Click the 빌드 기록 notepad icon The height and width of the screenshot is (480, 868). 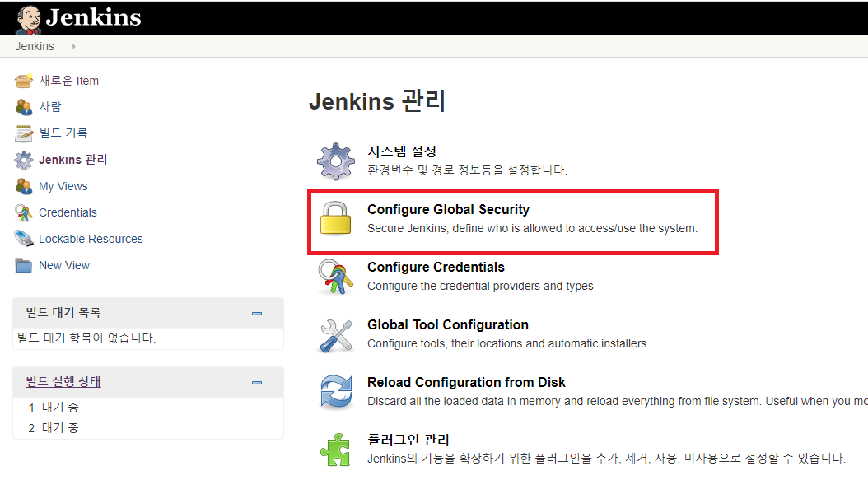[x=23, y=133]
